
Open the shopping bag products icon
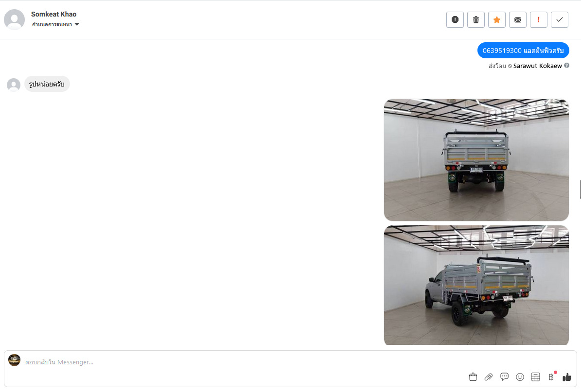473,377
